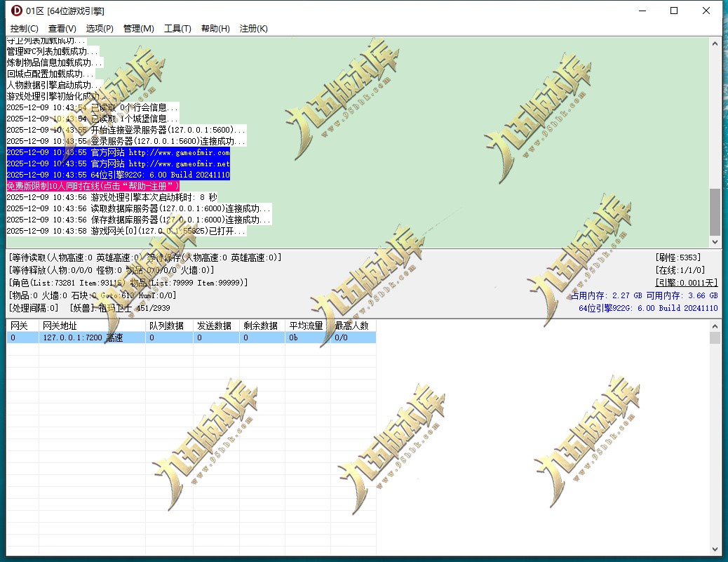This screenshot has height=562, width=728.
Task: Click log line with http://www.gameofmir.net
Action: pos(118,163)
